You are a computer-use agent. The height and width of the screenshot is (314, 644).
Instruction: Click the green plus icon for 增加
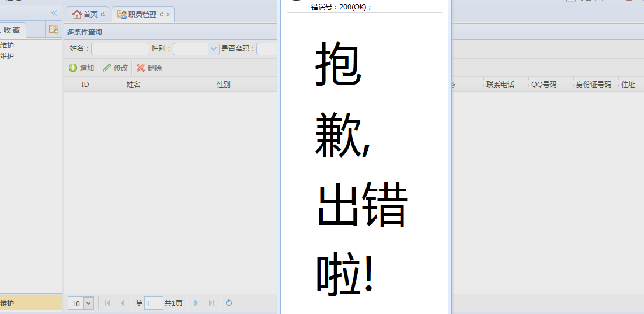[73, 68]
